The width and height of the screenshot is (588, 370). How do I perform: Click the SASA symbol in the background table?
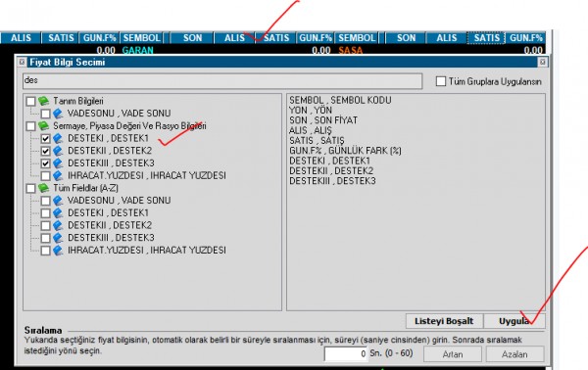[x=351, y=50]
